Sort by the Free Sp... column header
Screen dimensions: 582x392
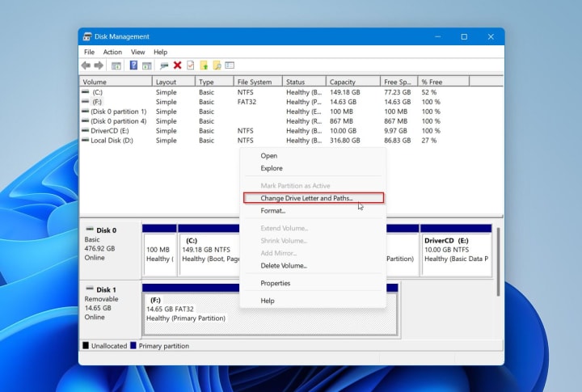point(399,82)
